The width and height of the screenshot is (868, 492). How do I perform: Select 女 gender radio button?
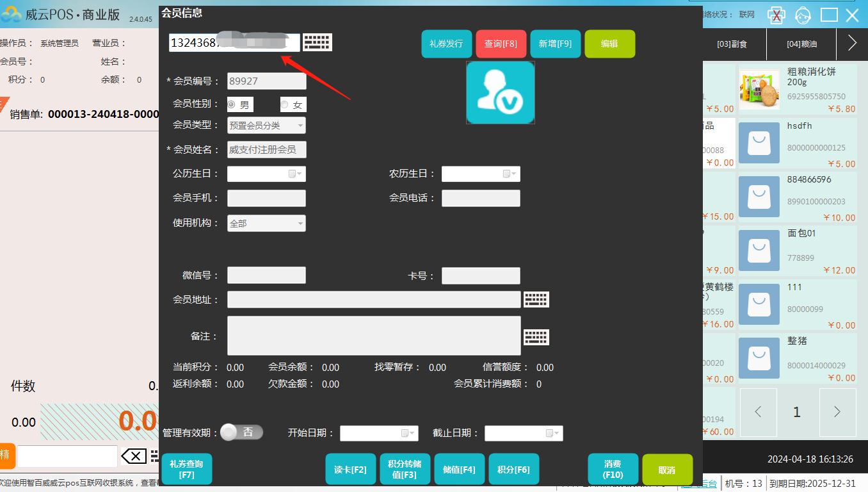[285, 104]
